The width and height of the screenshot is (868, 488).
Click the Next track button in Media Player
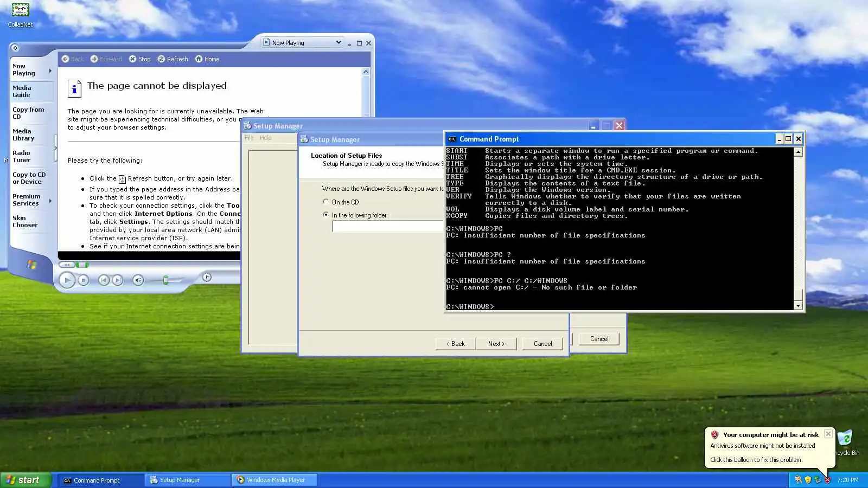[117, 280]
